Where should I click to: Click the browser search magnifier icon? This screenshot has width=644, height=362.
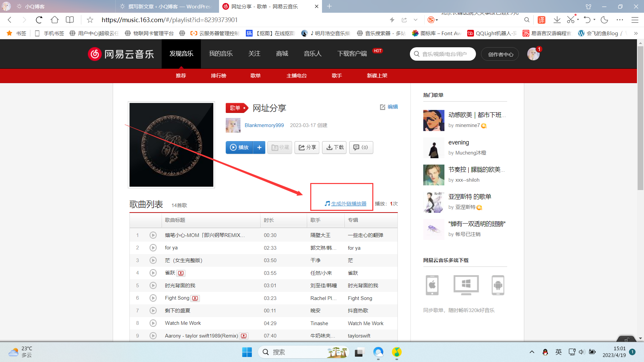click(x=527, y=20)
